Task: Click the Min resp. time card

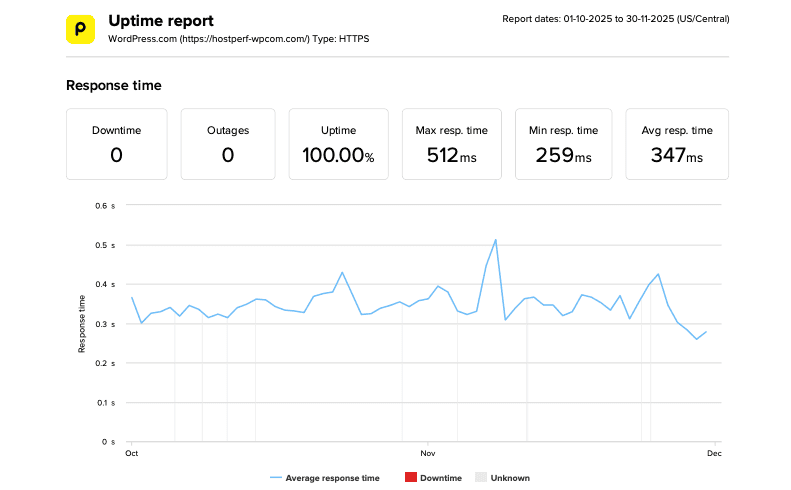Action: 563,144
